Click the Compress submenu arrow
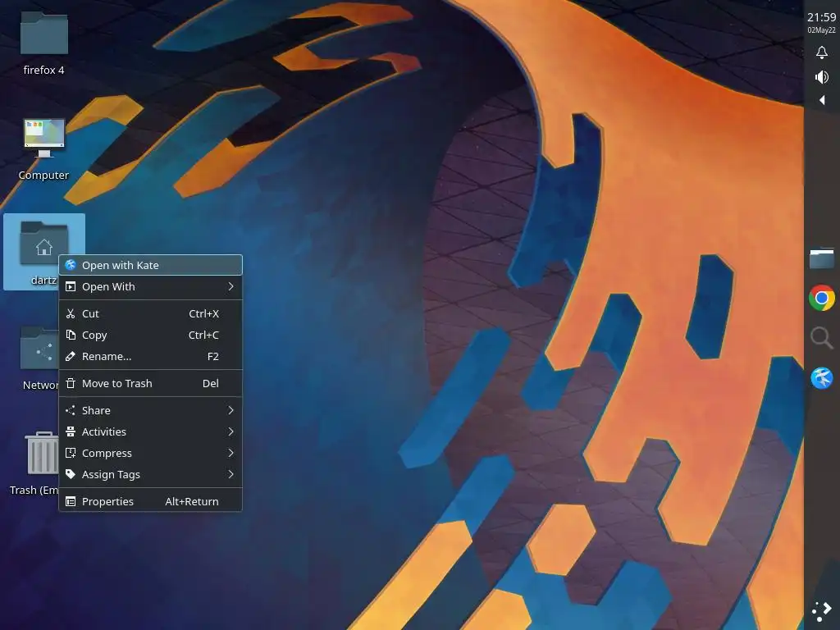The image size is (840, 630). click(x=231, y=453)
